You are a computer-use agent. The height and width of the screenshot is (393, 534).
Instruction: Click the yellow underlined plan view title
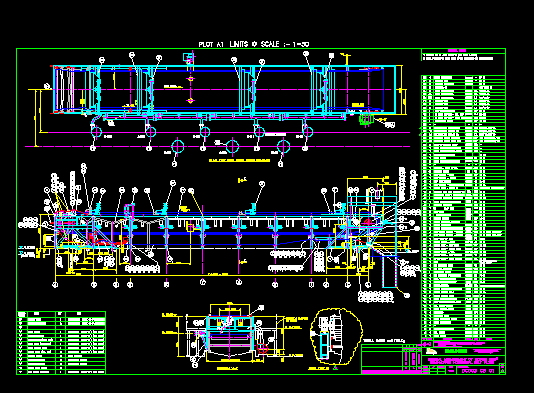coord(239,160)
